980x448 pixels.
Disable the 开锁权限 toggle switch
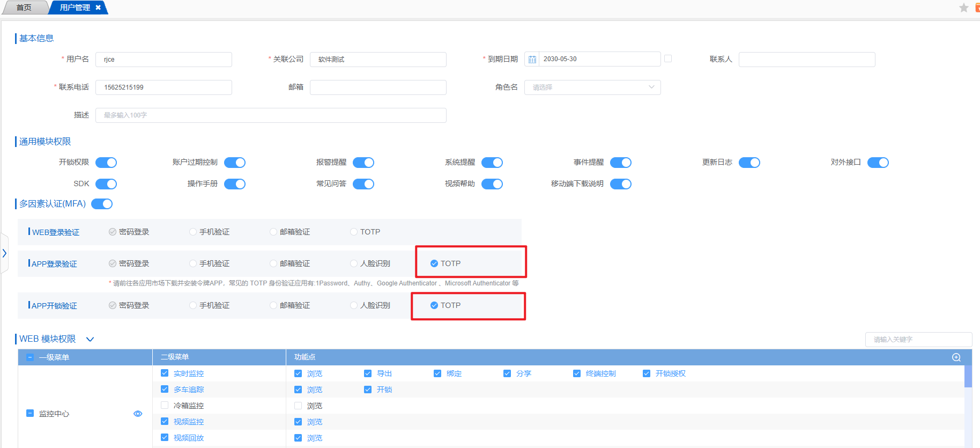[106, 163]
